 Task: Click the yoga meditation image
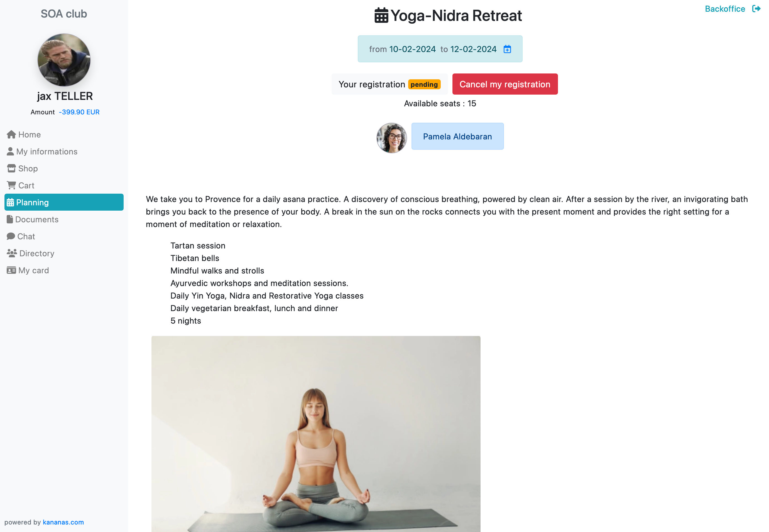(x=316, y=434)
